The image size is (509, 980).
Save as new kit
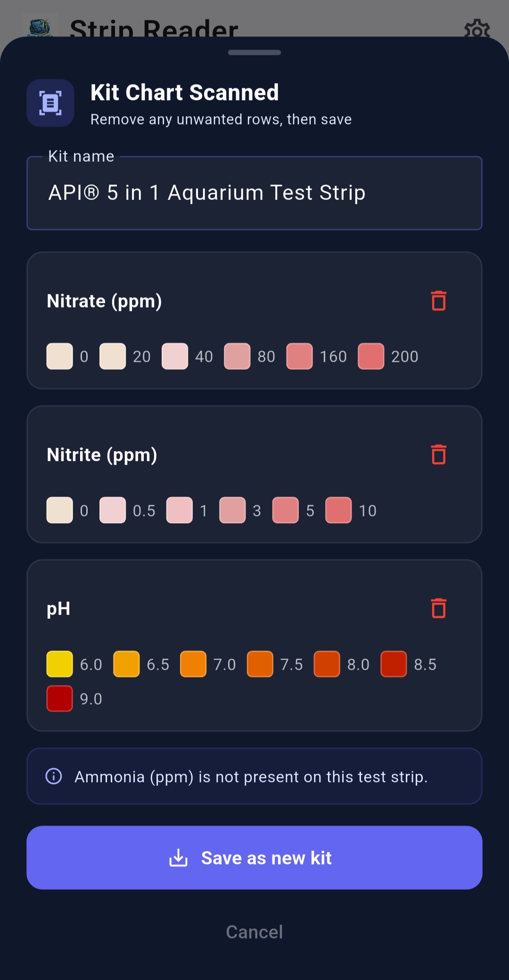[254, 858]
